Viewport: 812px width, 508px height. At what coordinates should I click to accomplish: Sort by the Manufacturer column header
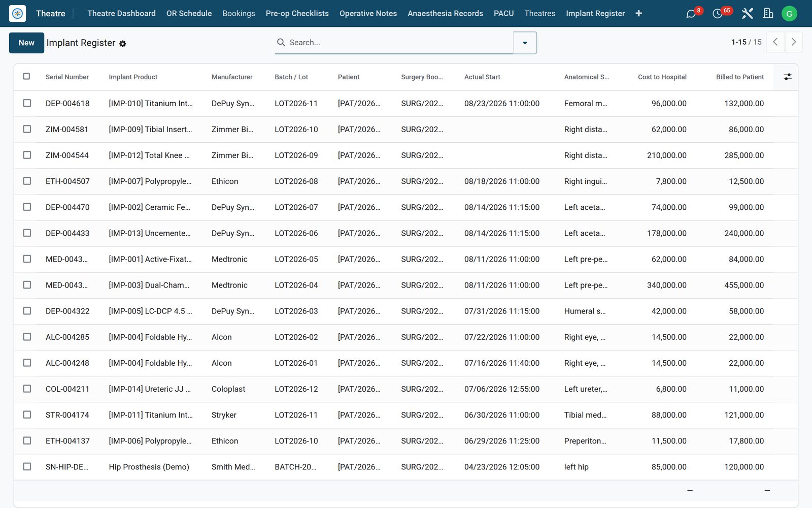pyautogui.click(x=232, y=77)
